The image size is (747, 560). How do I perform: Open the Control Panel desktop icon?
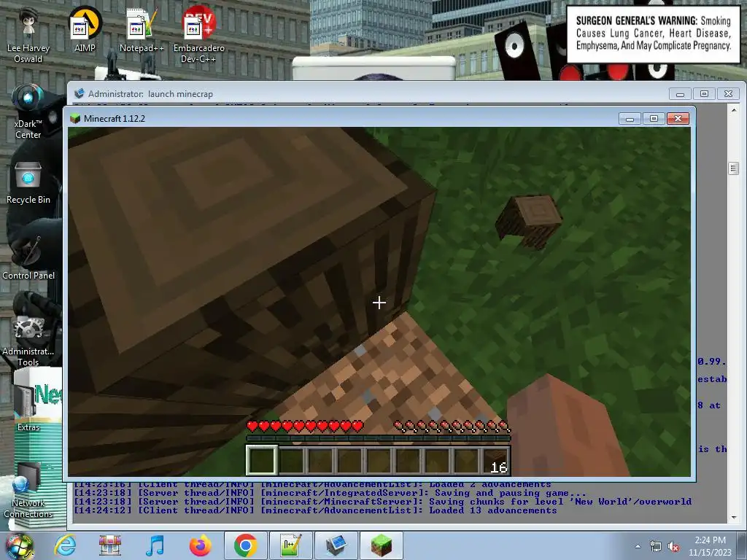point(28,257)
